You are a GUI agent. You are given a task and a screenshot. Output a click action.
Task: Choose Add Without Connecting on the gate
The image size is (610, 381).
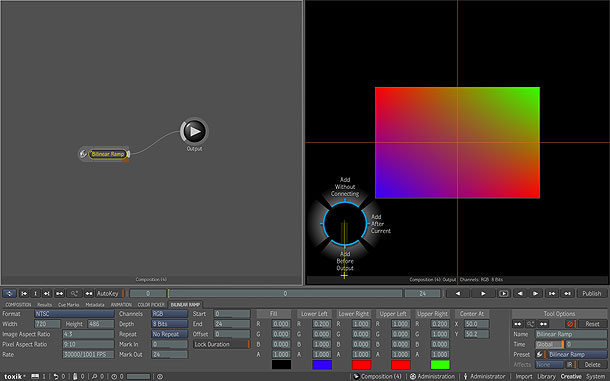pyautogui.click(x=345, y=187)
